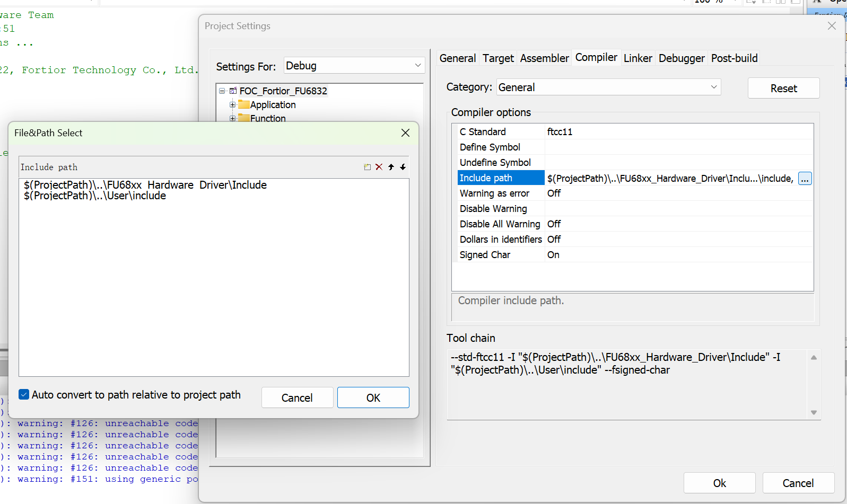Open the Settings For Debug dropdown

click(x=354, y=66)
